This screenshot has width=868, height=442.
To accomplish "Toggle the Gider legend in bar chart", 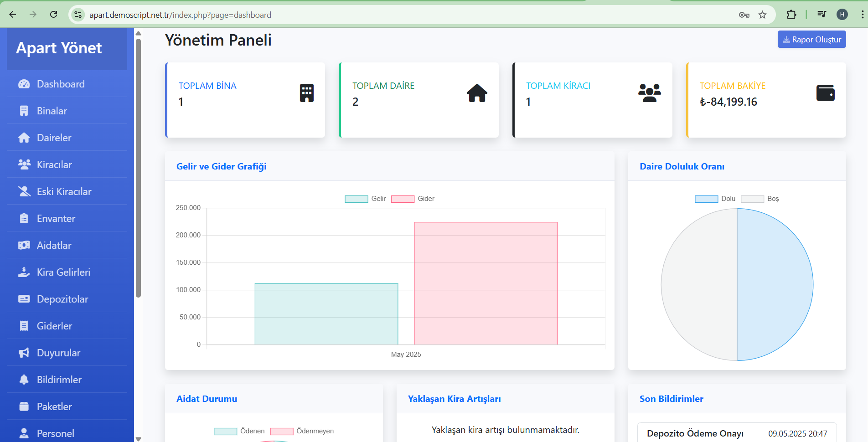I will click(x=413, y=199).
